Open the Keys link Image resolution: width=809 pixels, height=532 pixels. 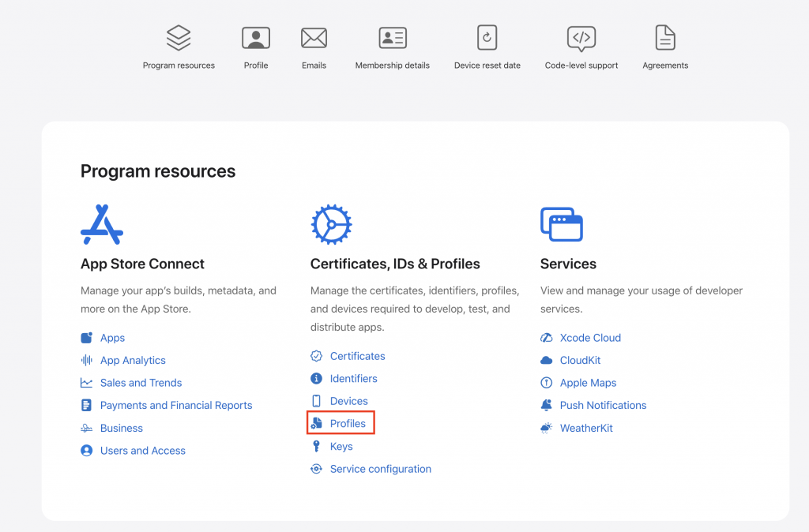341,447
